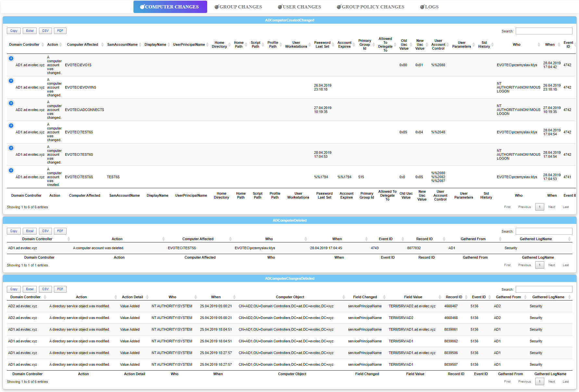Screen dimensions: 579x392
Task: Click the Copy button above ADComputerCreatedChanged
Action: 14,31
